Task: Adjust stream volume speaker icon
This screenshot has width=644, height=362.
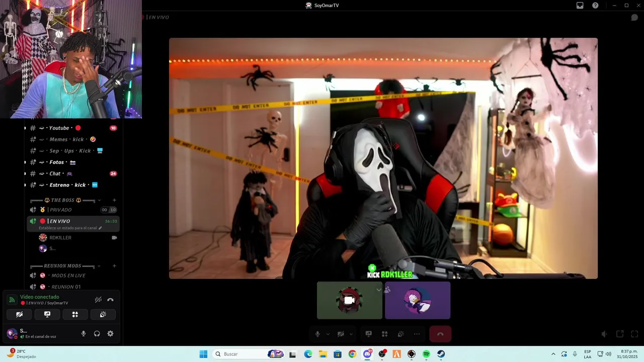Action: point(605,334)
